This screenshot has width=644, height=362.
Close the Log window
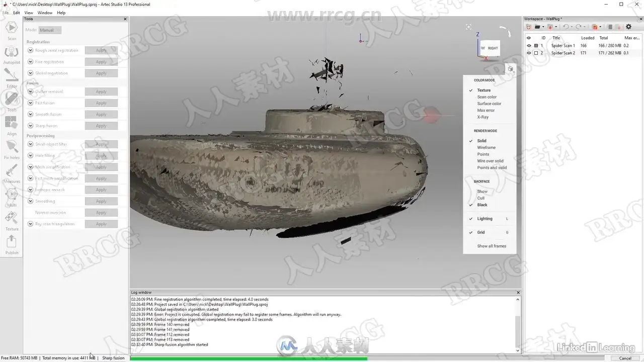pos(518,292)
